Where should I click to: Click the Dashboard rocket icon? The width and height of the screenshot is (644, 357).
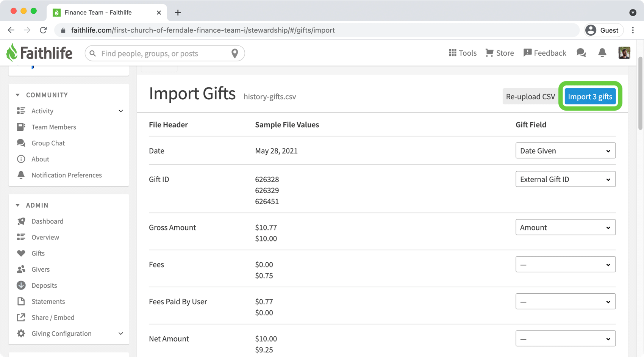tap(21, 221)
